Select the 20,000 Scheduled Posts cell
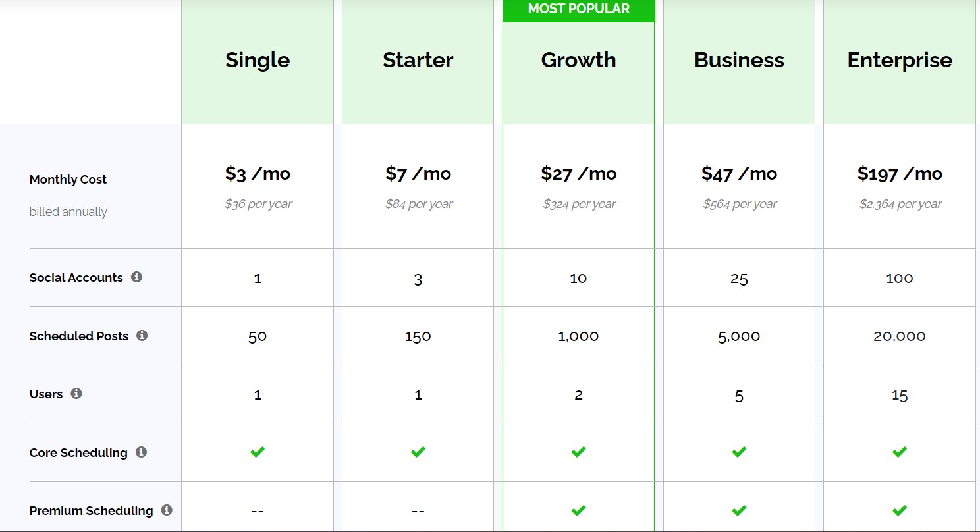980x532 pixels. click(899, 336)
